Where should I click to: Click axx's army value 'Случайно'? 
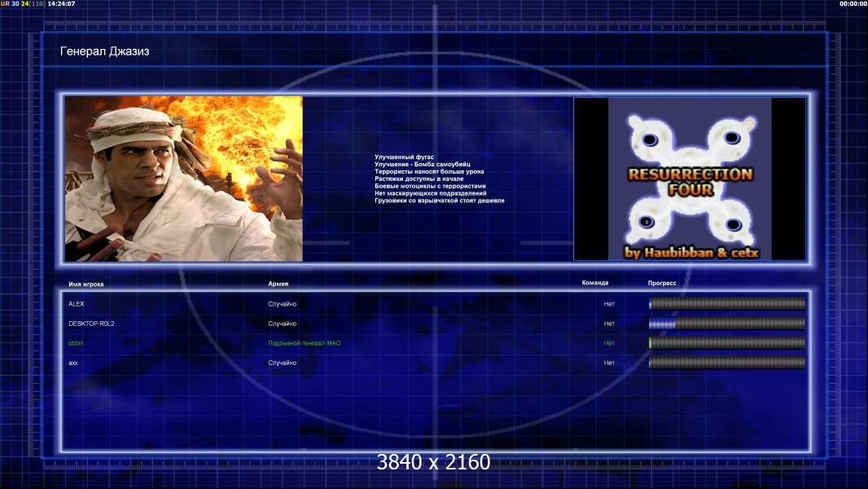click(x=283, y=363)
